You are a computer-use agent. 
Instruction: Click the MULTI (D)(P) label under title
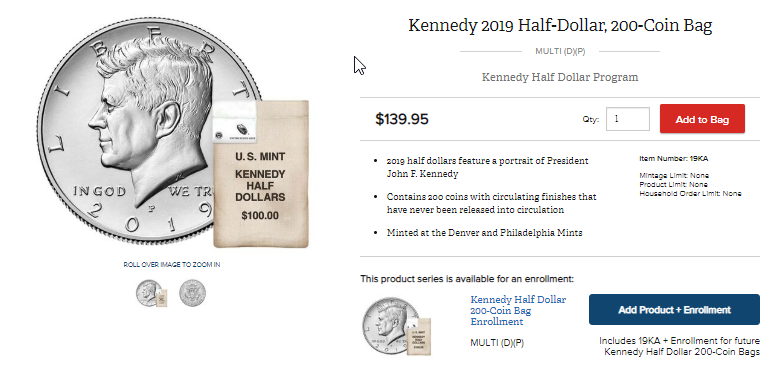click(x=560, y=52)
